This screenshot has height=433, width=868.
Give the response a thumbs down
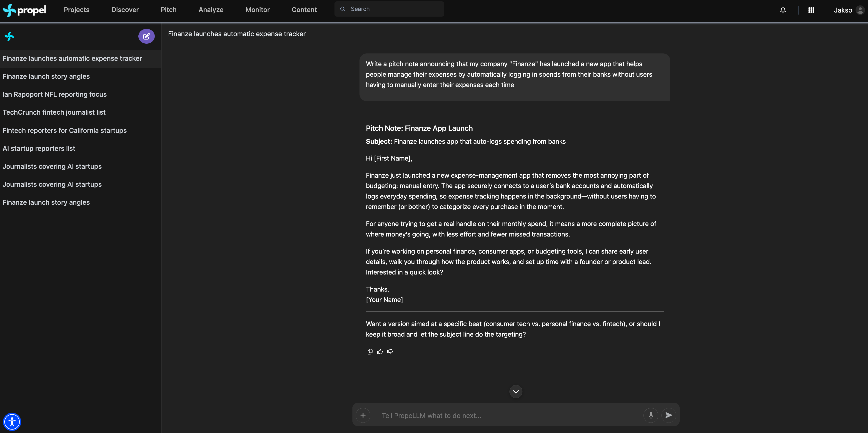pos(390,352)
